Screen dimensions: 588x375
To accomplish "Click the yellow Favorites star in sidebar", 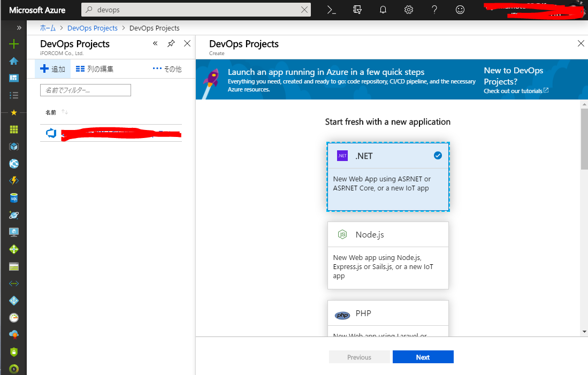I will tap(14, 112).
